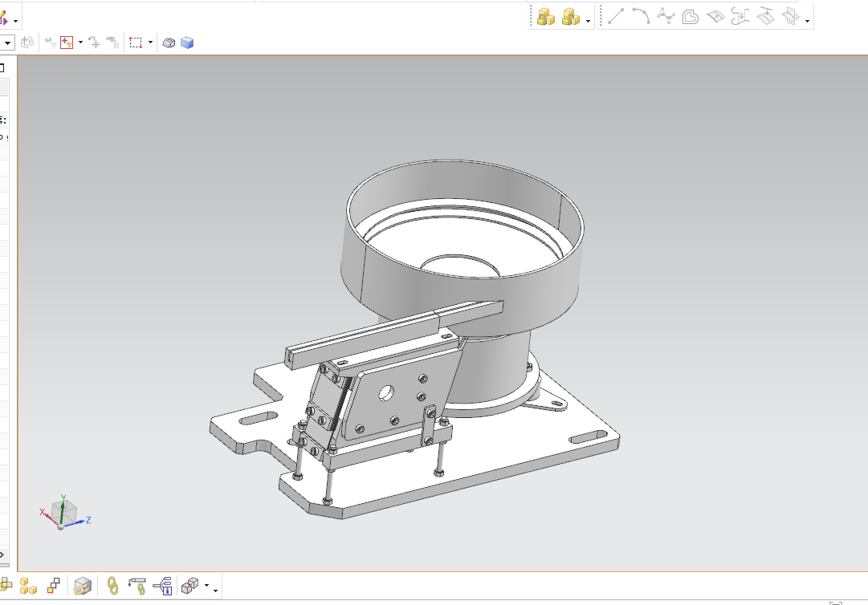Click the offset curve in face icon
The height and width of the screenshot is (605, 868).
(x=715, y=17)
